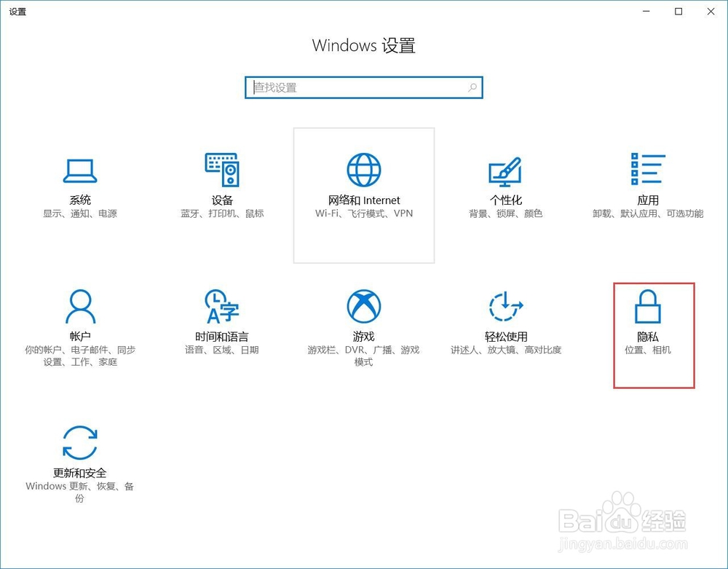Screen dimensions: 728x569
Task: Open the 个性化 settings icon
Action: [x=505, y=170]
